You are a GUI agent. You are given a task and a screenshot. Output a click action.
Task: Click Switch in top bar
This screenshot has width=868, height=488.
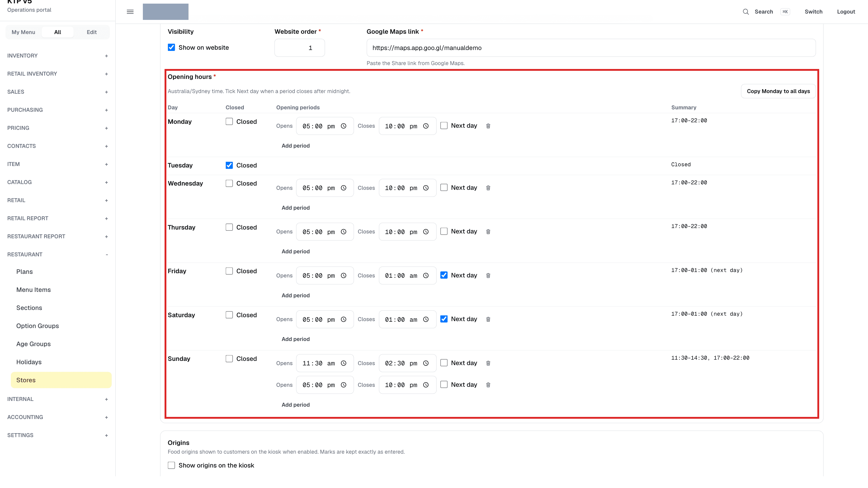pos(813,12)
